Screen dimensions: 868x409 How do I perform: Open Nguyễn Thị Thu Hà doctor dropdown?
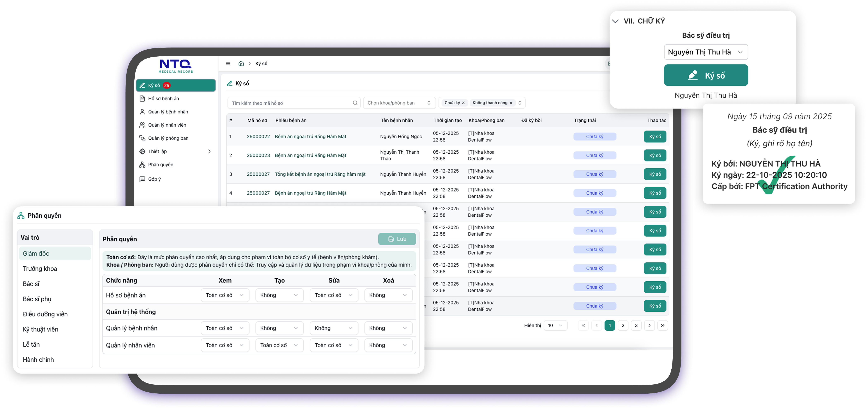click(x=706, y=52)
